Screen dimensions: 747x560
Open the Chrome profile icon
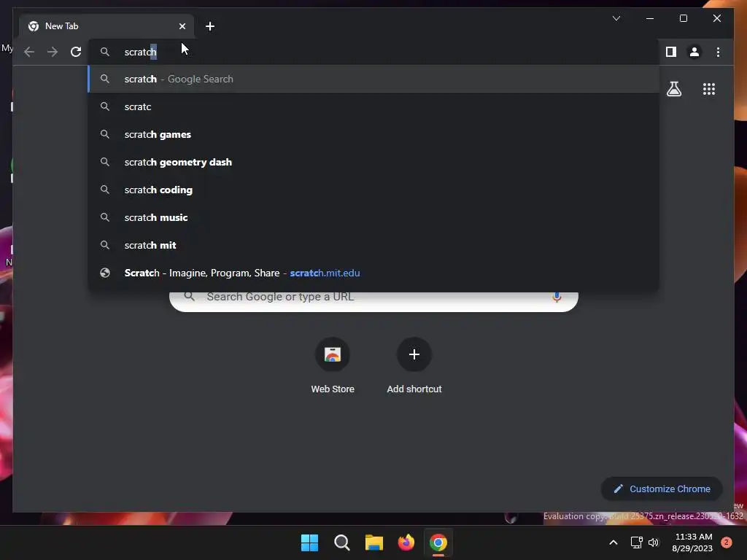point(694,52)
